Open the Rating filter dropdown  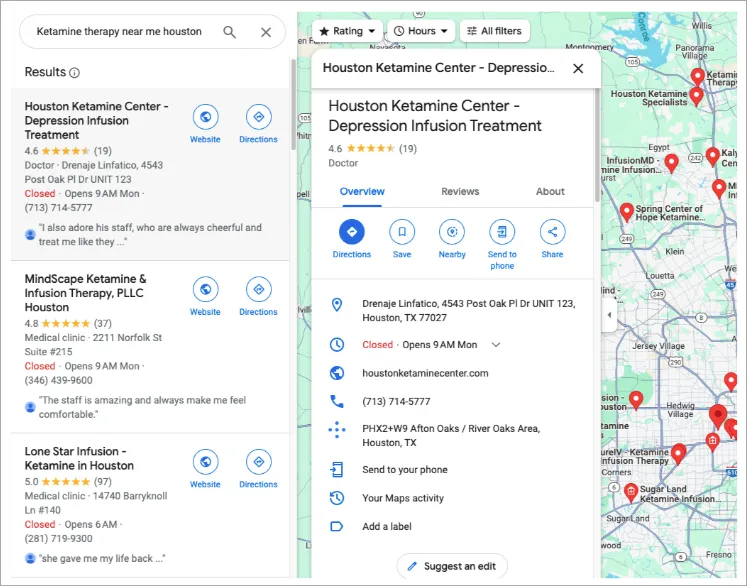pos(347,31)
